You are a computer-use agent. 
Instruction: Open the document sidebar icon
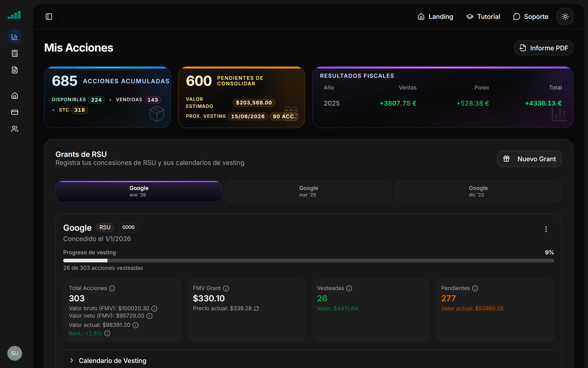click(x=14, y=70)
